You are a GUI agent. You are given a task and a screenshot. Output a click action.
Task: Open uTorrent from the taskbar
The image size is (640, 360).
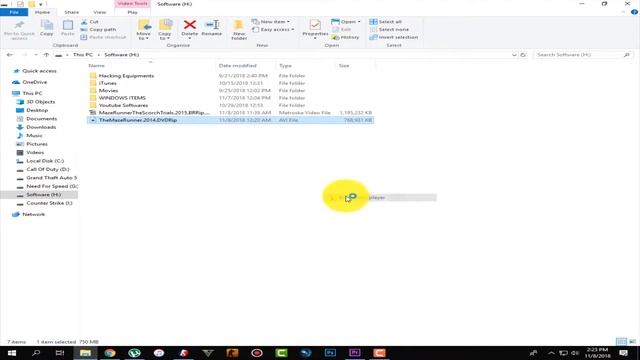pyautogui.click(x=134, y=353)
